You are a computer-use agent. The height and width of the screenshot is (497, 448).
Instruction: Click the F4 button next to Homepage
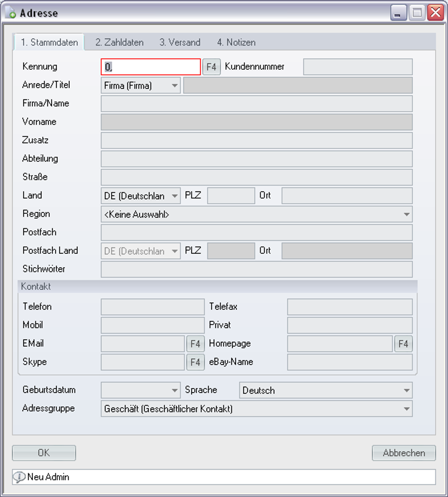pos(403,344)
